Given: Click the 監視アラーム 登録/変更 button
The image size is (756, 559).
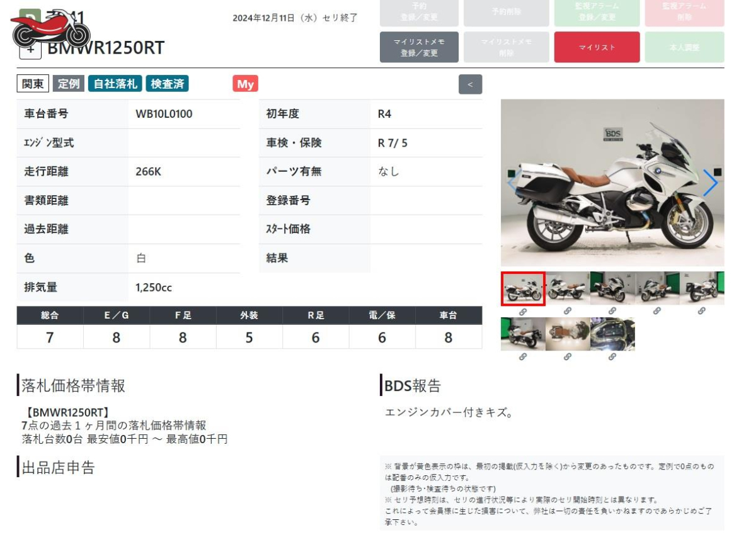Looking at the screenshot, I should click(x=597, y=13).
